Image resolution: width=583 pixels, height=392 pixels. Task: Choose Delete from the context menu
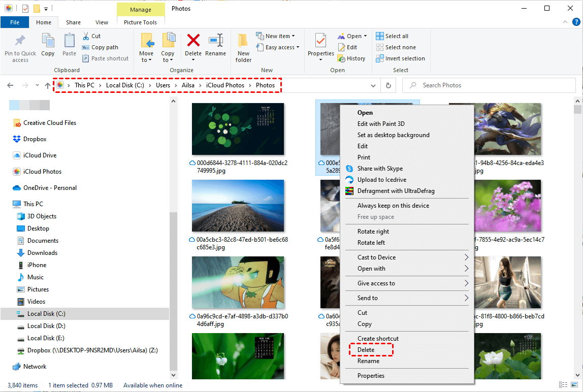pyautogui.click(x=366, y=350)
